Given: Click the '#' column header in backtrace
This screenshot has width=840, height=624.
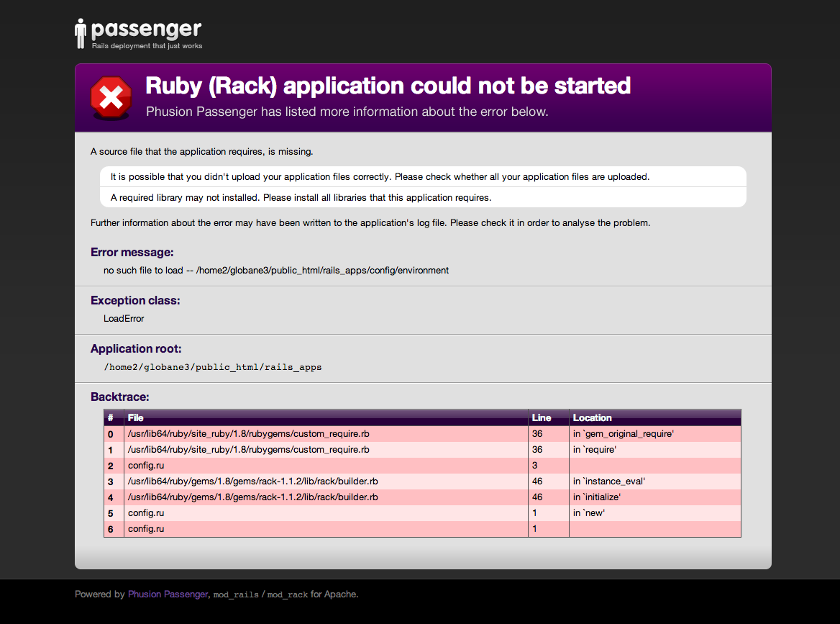Looking at the screenshot, I should [x=110, y=417].
